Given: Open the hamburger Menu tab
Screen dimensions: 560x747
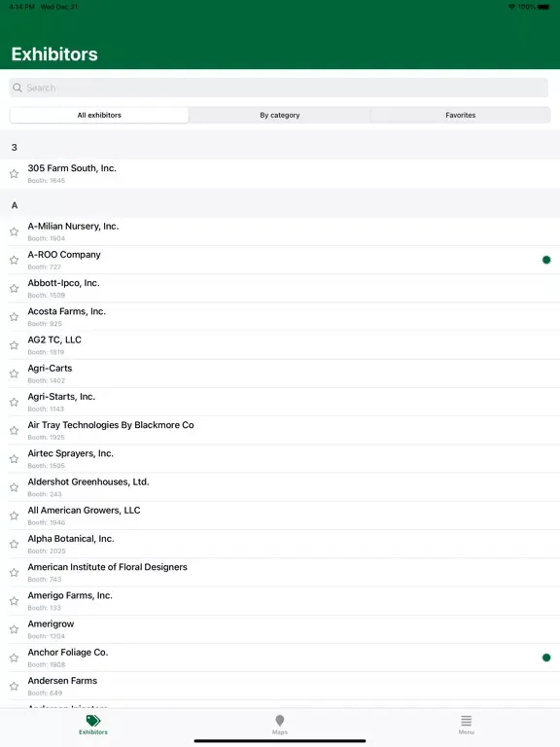Looking at the screenshot, I should tap(467, 725).
